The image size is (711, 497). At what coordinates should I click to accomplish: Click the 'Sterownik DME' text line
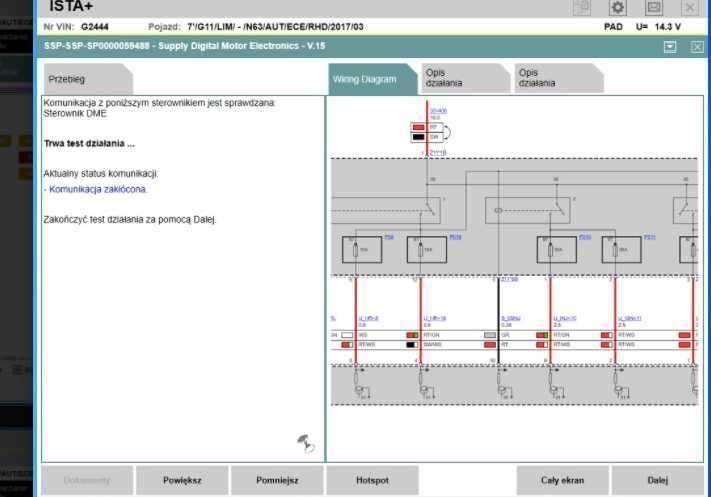point(75,113)
